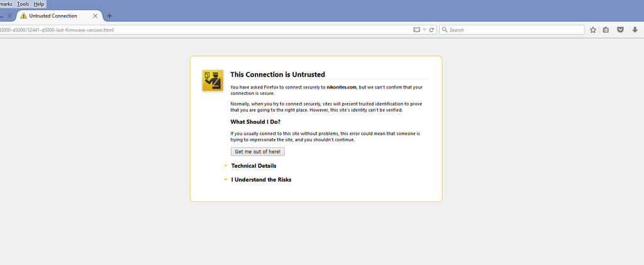Open the Downloads arrow icon
The width and height of the screenshot is (644, 265).
point(635,30)
